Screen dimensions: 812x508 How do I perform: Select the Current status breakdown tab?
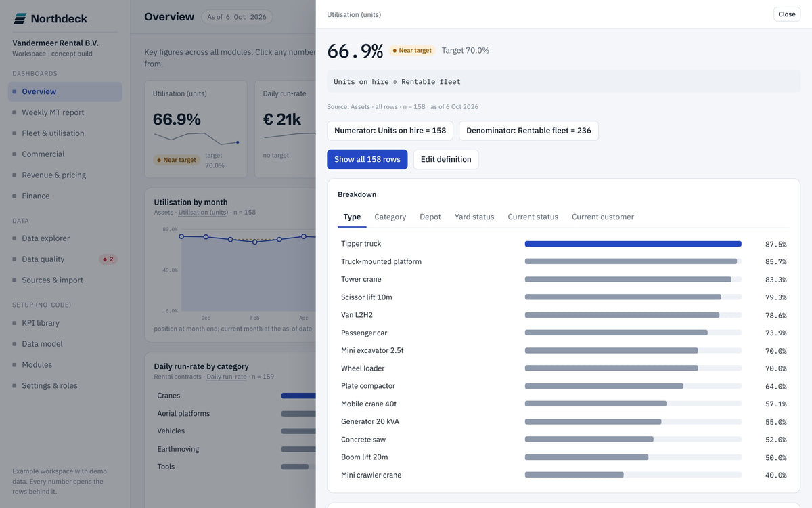pos(533,217)
